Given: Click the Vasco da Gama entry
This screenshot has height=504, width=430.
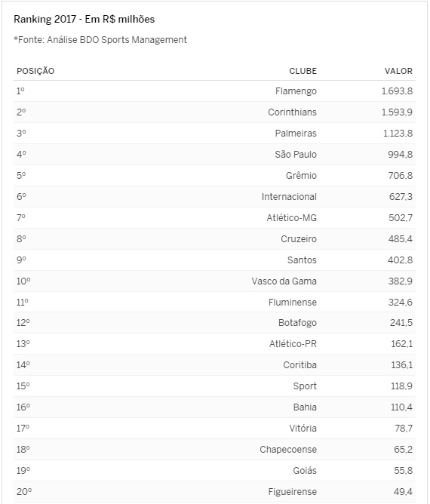Looking at the screenshot, I should 284,281.
